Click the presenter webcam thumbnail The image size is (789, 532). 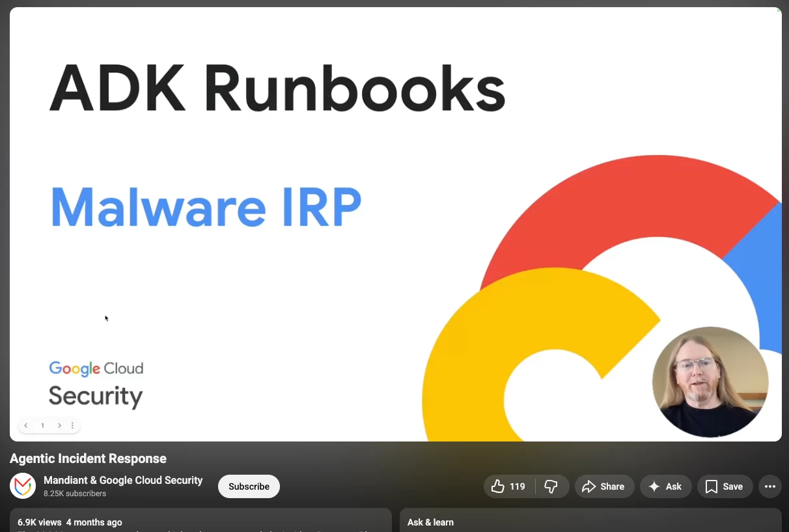pyautogui.click(x=710, y=382)
